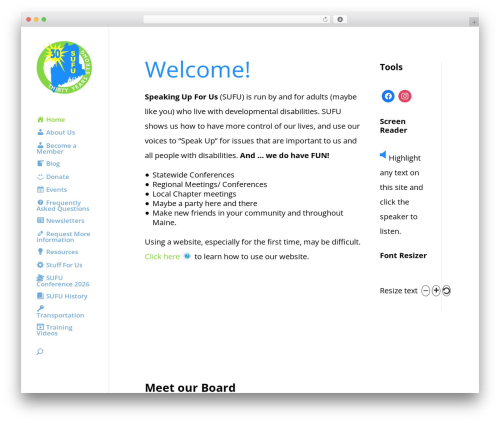Click the Local Chapter meetings bullet
Screen dimensions: 500x423
click(194, 194)
